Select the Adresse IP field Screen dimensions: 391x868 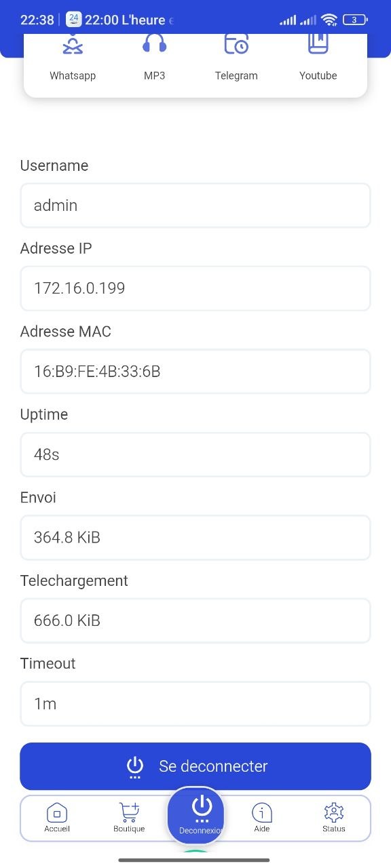[x=195, y=288]
